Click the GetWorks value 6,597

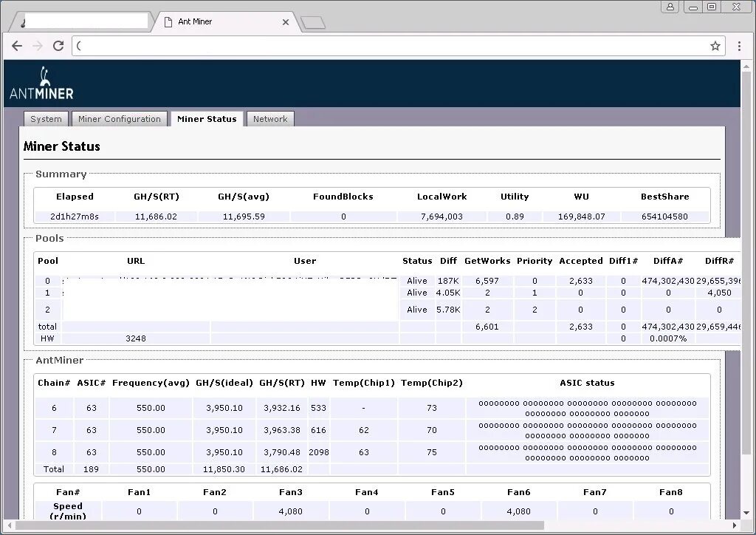(x=487, y=281)
